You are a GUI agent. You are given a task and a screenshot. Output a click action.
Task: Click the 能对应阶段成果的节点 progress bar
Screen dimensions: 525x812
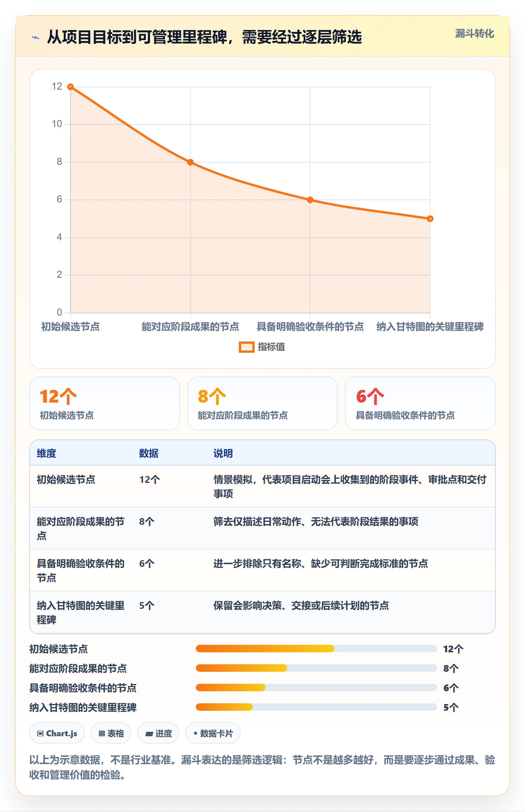[316, 668]
